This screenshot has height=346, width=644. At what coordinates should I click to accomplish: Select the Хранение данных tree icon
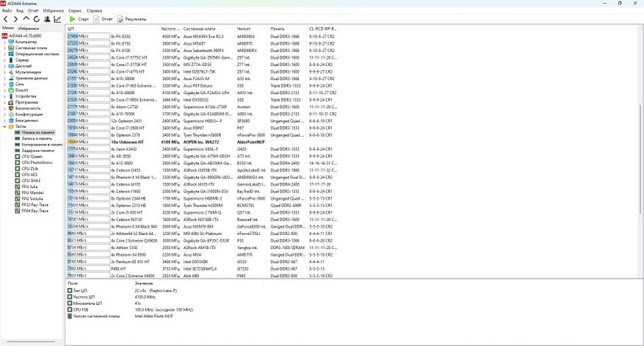coord(11,78)
